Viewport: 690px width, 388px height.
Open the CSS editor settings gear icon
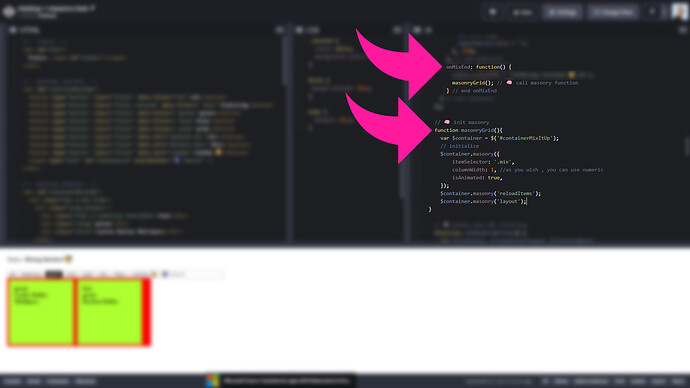[x=300, y=30]
